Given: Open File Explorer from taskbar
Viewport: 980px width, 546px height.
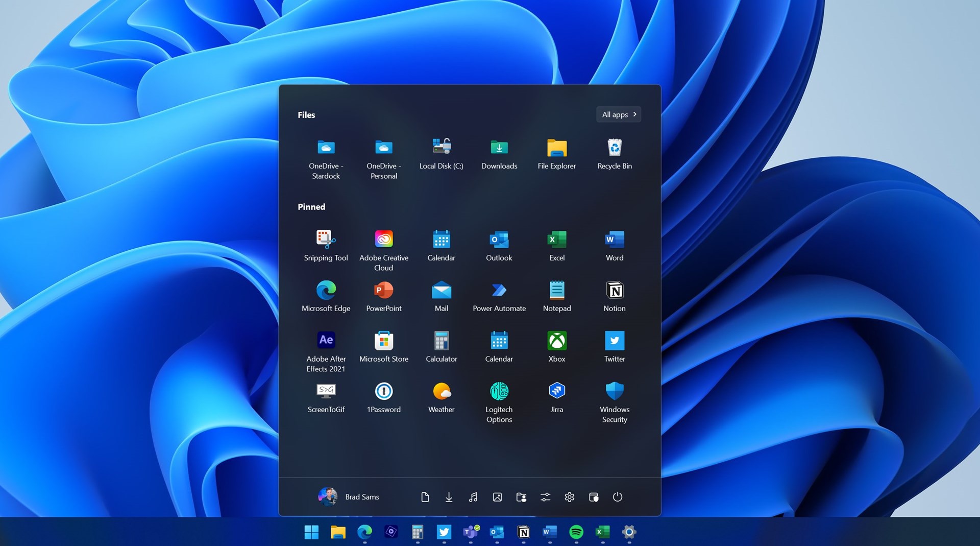Looking at the screenshot, I should [x=338, y=532].
